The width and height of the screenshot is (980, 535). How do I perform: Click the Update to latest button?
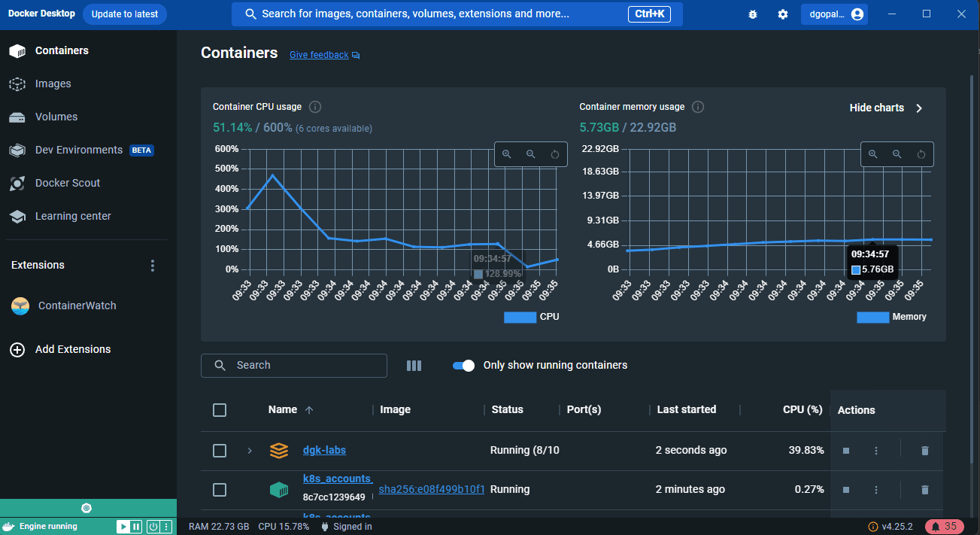(x=125, y=14)
